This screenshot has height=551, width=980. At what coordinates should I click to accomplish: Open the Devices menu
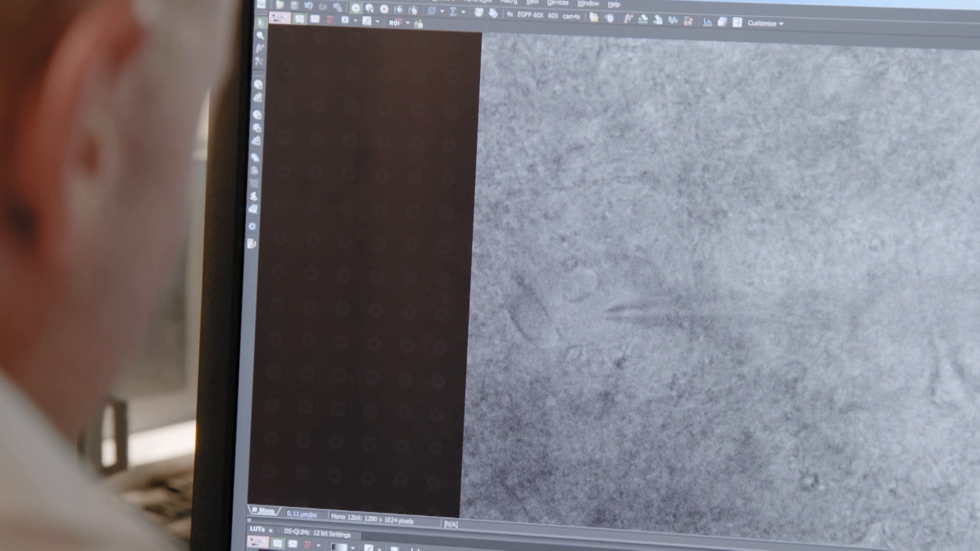pos(557,3)
